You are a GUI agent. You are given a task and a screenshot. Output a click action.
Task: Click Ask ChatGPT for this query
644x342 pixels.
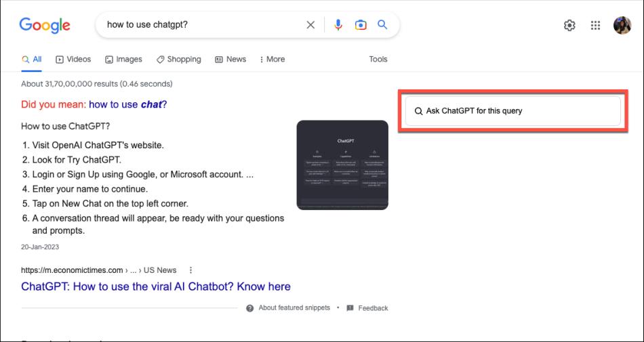point(512,111)
